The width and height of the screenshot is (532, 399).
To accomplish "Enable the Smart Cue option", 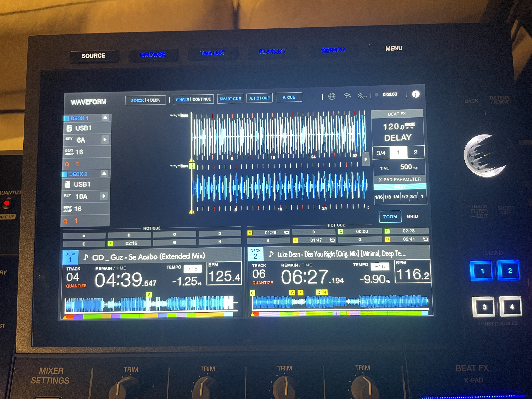I will click(x=230, y=99).
